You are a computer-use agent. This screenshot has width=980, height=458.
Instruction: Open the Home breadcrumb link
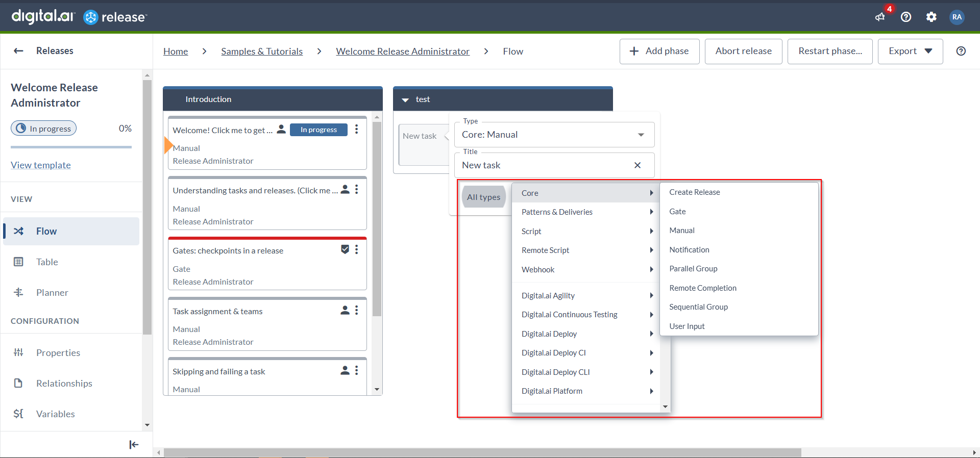tap(176, 52)
